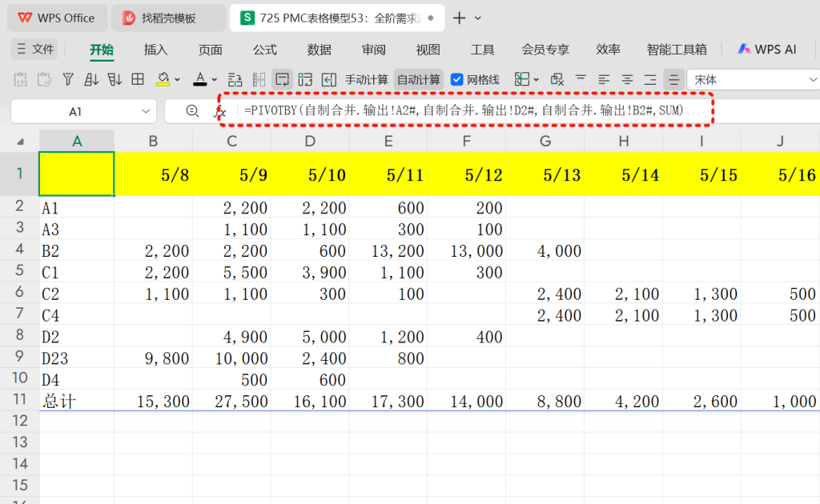Open the new tab dropdown arrow
820x504 pixels.
pos(478,18)
